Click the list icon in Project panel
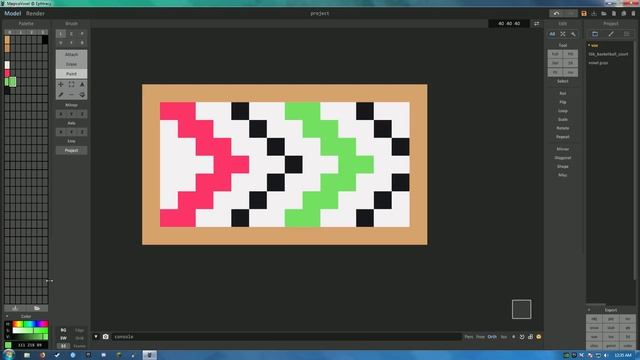Screen dimensions: 640x360 coord(627,34)
